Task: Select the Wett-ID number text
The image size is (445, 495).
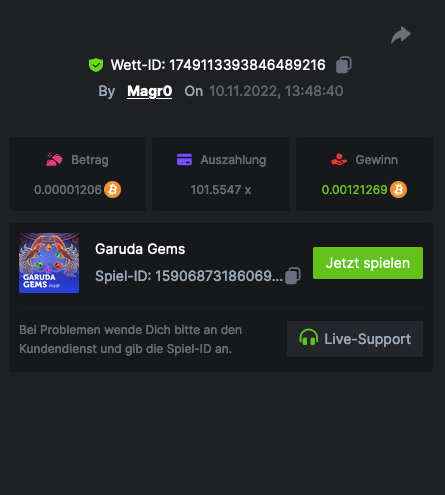Action: 247,65
